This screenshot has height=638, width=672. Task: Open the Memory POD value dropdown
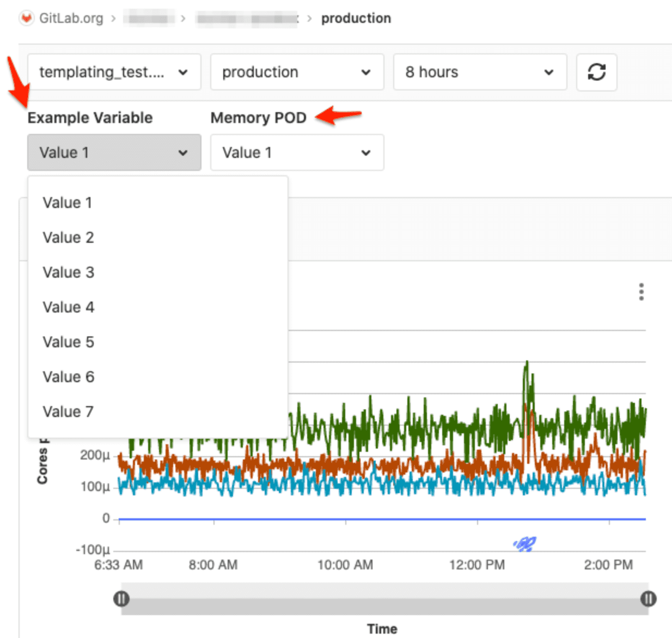click(296, 152)
